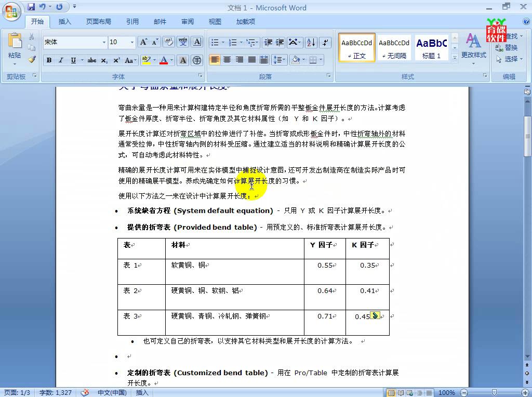Open the multilevel list dropdown
Image resolution: width=532 pixels, height=397 pixels.
252,43
